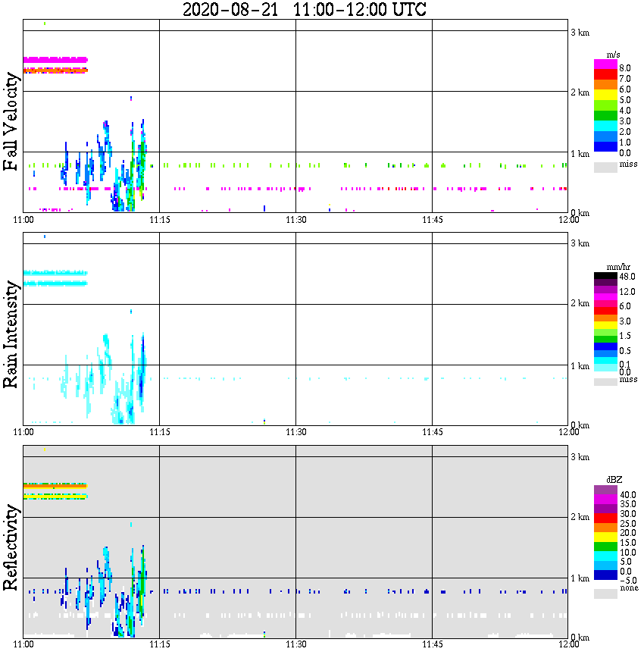Pick the cyan 2.0 m/s legend swatch
The image size is (644, 658).
click(605, 126)
